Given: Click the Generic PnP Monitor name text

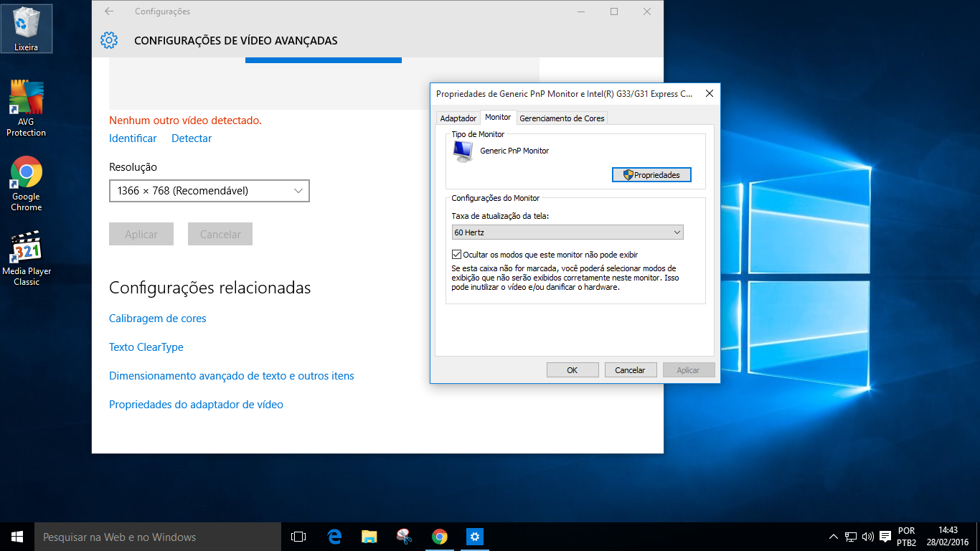Looking at the screenshot, I should coord(514,151).
